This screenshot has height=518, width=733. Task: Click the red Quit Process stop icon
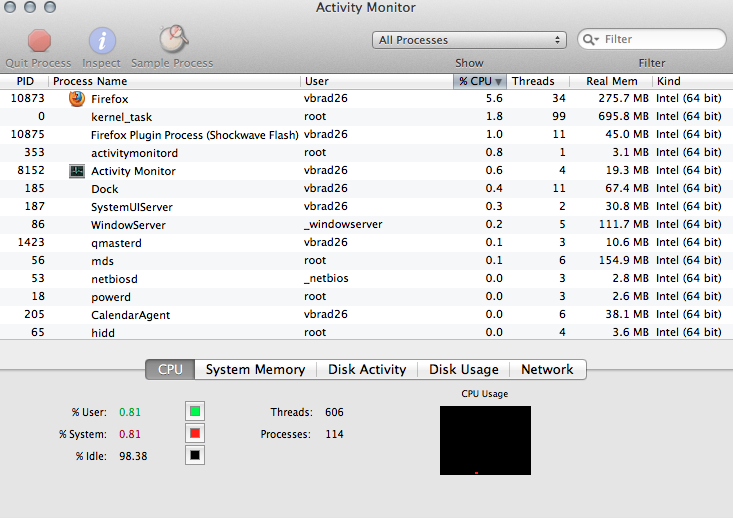pos(39,41)
